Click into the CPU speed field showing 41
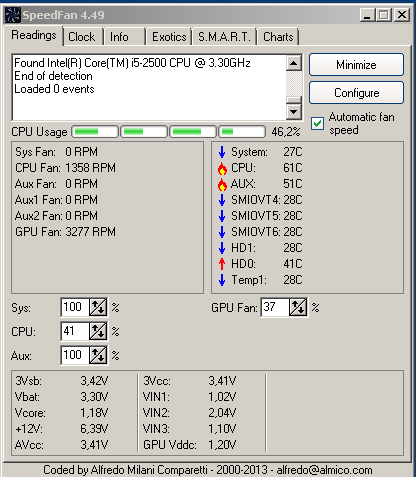Viewport: 417px width, 480px height. [x=75, y=331]
